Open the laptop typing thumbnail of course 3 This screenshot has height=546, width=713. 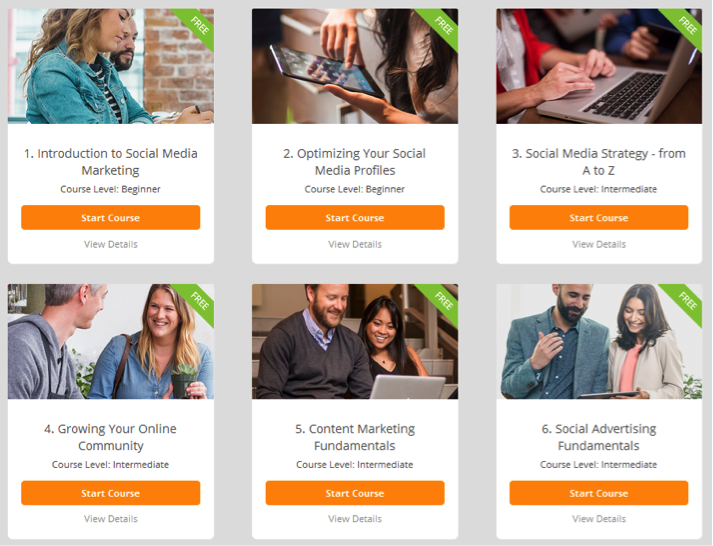coord(599,66)
